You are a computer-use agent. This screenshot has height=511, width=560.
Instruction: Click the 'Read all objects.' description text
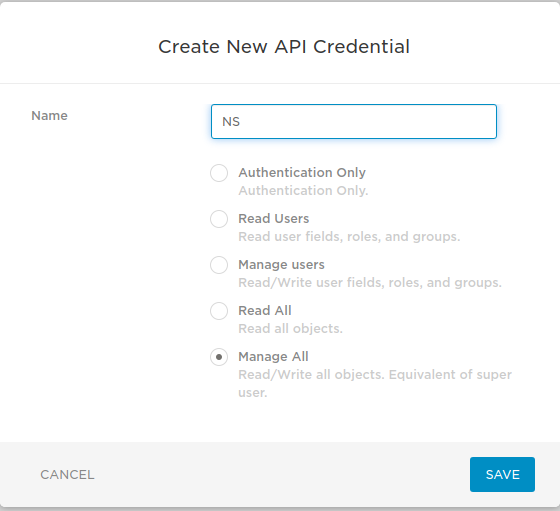pos(290,329)
